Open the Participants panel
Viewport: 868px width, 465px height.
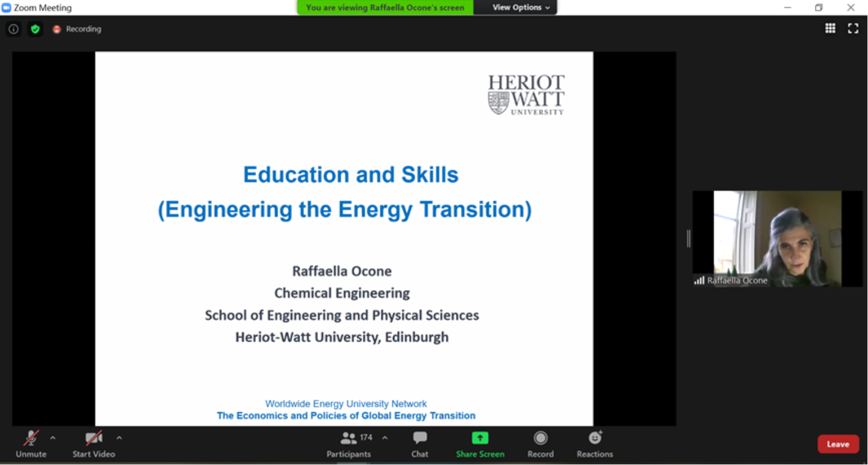(x=349, y=444)
